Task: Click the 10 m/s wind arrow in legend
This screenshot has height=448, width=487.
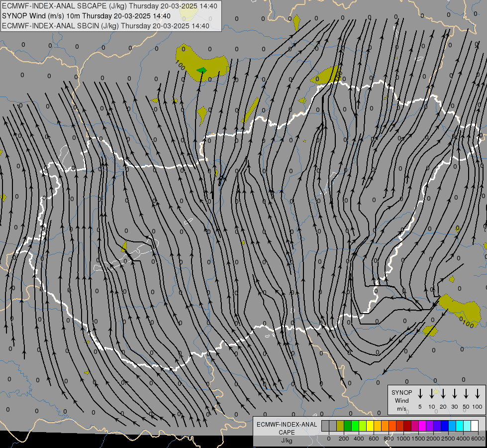Action: coord(431,394)
